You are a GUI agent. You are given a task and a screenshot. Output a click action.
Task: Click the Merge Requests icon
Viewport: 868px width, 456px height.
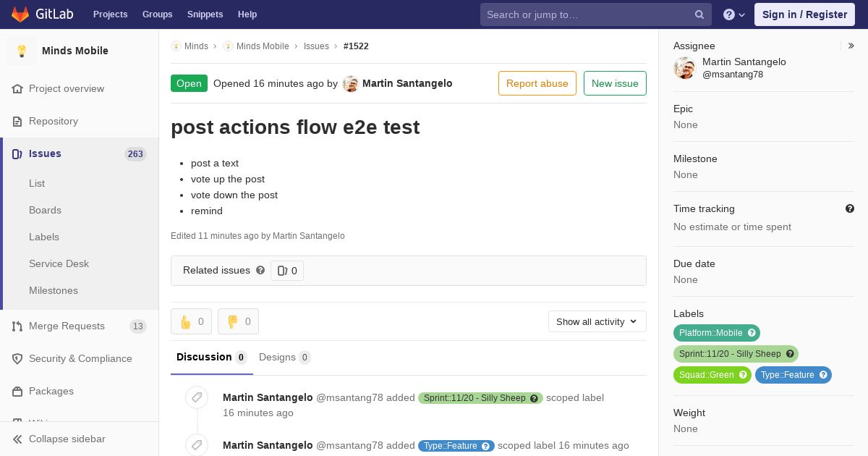(17, 326)
